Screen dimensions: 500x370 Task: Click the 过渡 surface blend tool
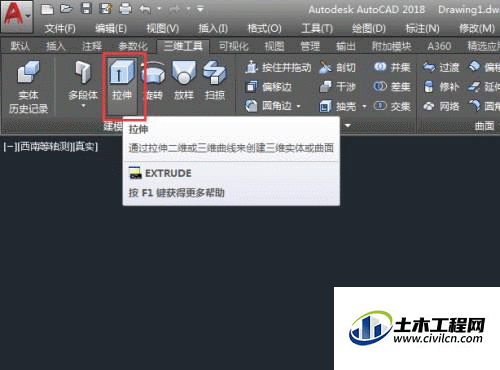click(441, 68)
